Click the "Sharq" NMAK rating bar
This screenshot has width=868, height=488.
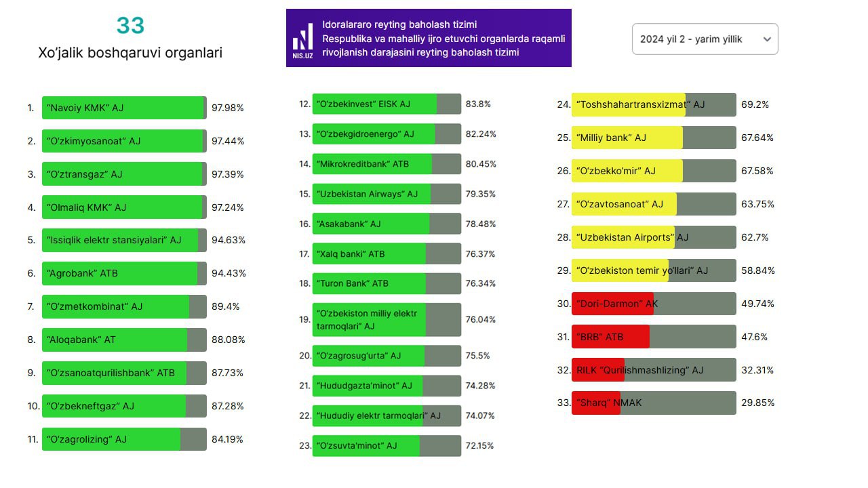(x=654, y=403)
